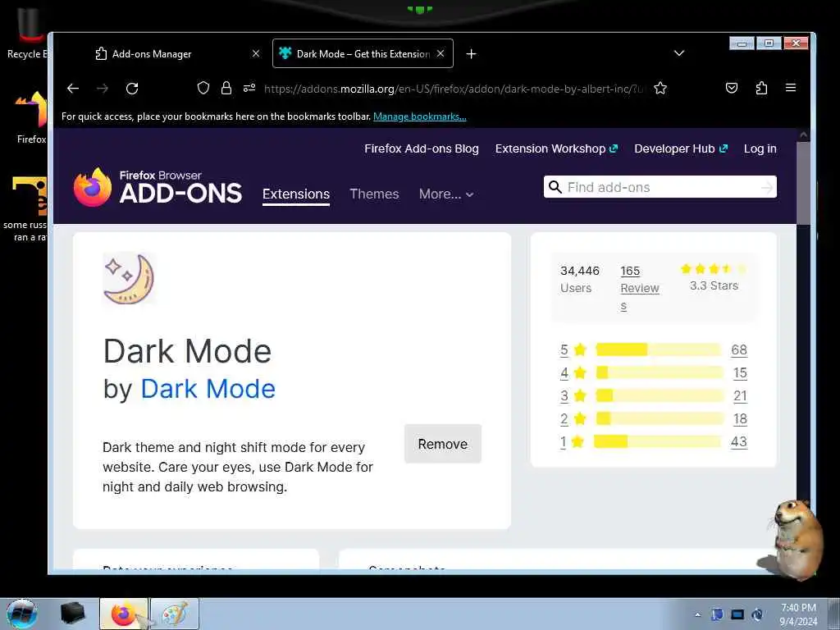Show hidden system tray icons
Image resolution: width=840 pixels, height=630 pixels.
697,614
